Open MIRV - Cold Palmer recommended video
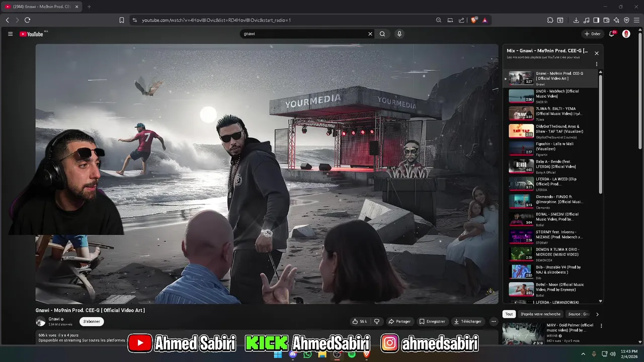This screenshot has height=362, width=644. coord(550,334)
